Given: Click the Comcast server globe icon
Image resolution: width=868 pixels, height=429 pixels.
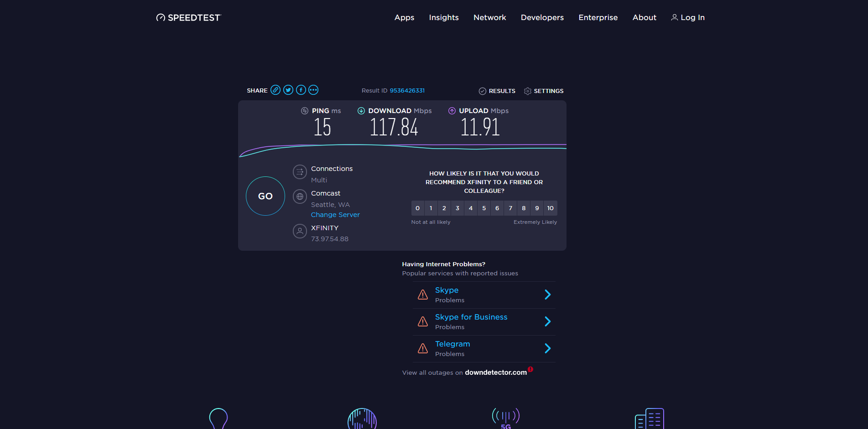Looking at the screenshot, I should point(300,196).
